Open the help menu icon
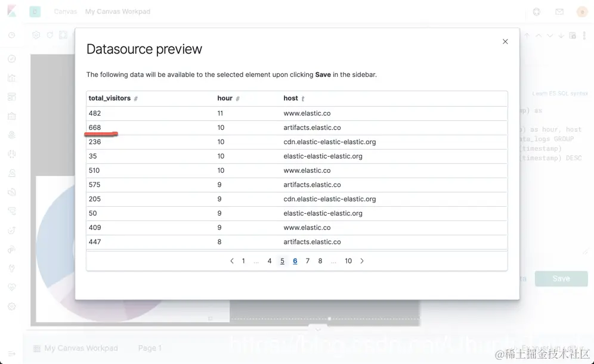The image size is (594, 364). 536,12
